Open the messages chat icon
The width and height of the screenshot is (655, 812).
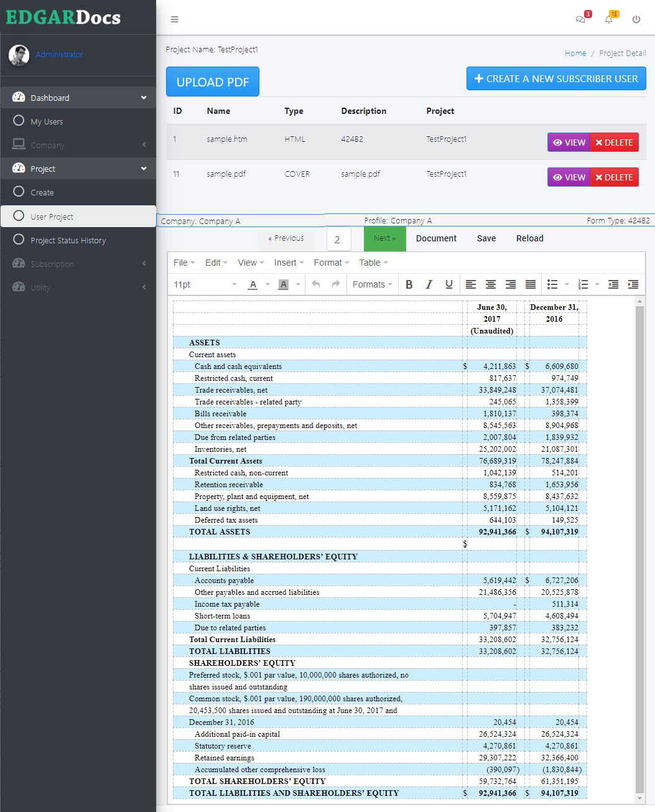coord(580,19)
